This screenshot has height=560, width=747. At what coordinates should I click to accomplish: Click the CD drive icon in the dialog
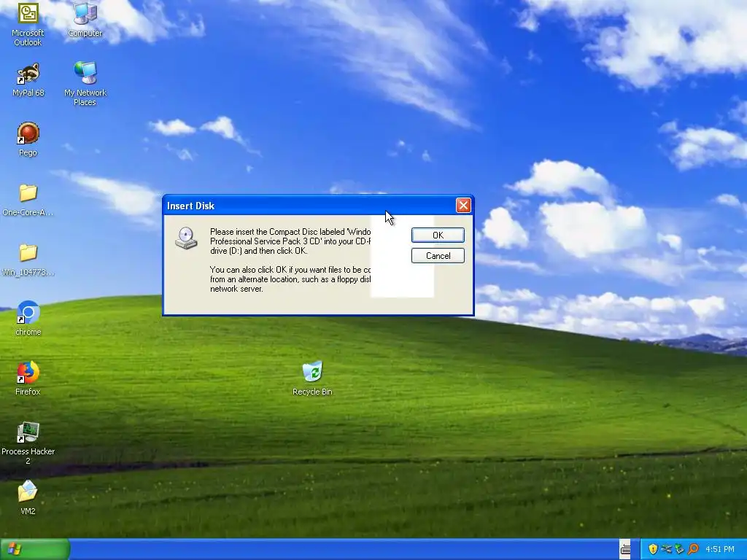click(x=186, y=238)
